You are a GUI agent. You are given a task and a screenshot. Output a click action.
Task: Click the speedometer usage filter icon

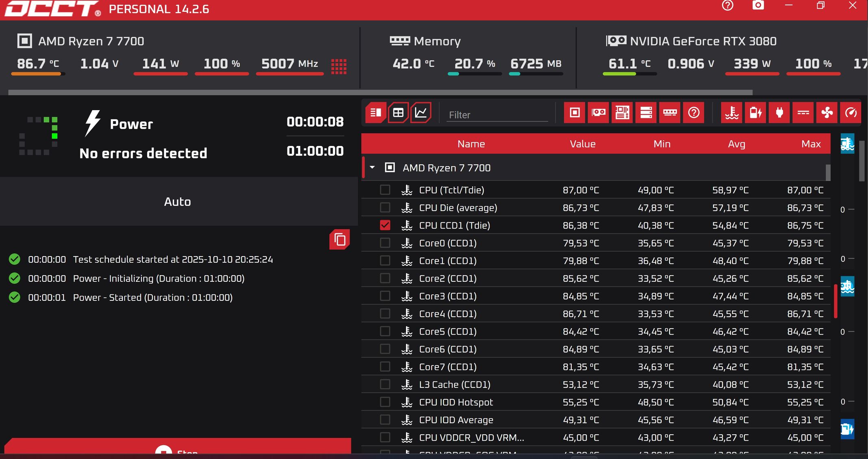tap(851, 113)
